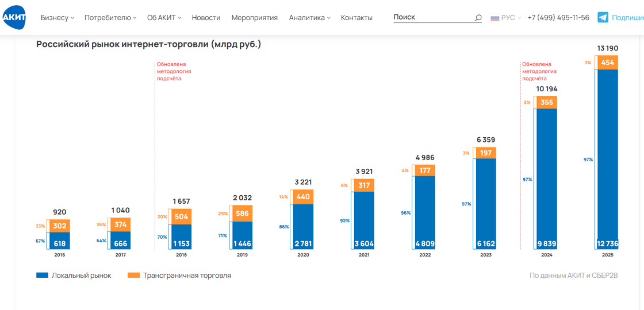Click the blue Локальный рынок legend swatch
Viewport: 644px width, 310px height.
[x=43, y=276]
